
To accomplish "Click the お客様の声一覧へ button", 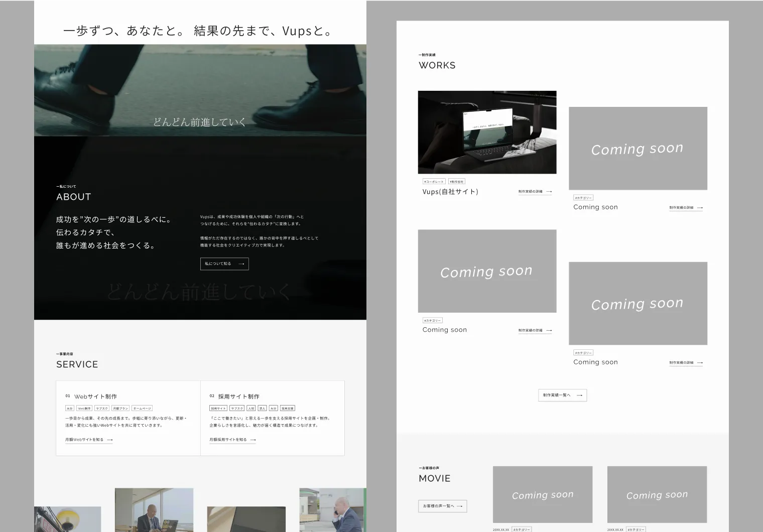I will click(438, 506).
